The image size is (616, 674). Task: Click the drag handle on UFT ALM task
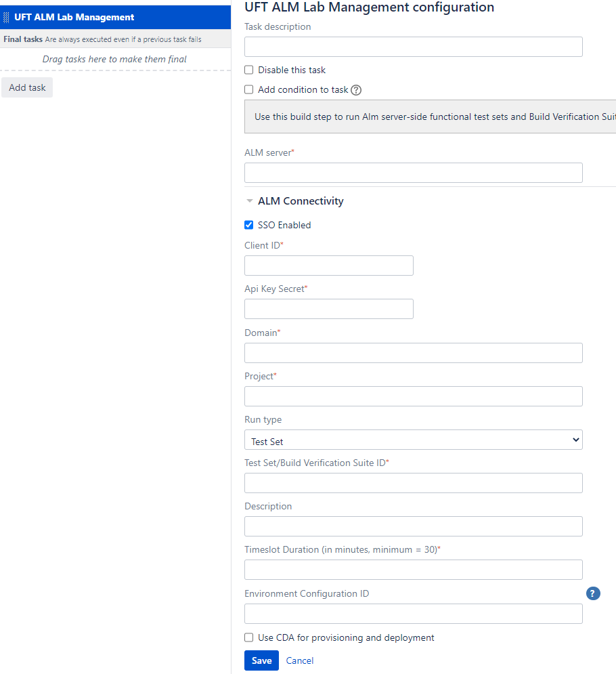point(6,18)
